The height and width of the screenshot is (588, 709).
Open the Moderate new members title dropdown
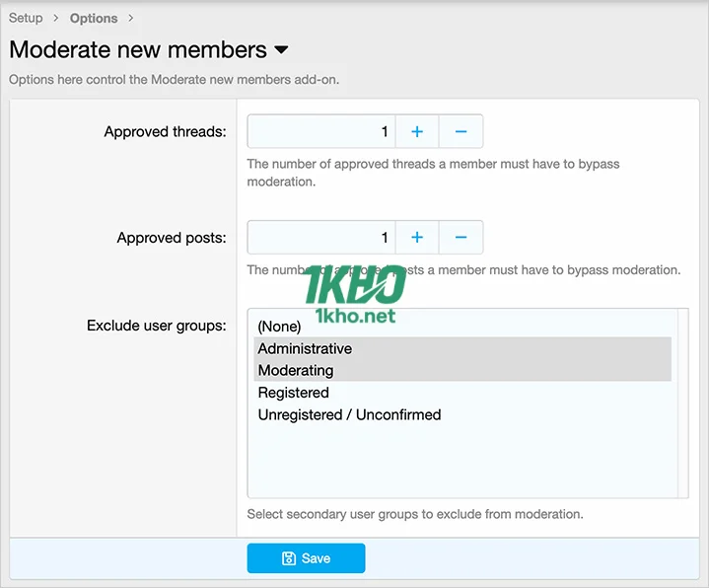(x=281, y=50)
